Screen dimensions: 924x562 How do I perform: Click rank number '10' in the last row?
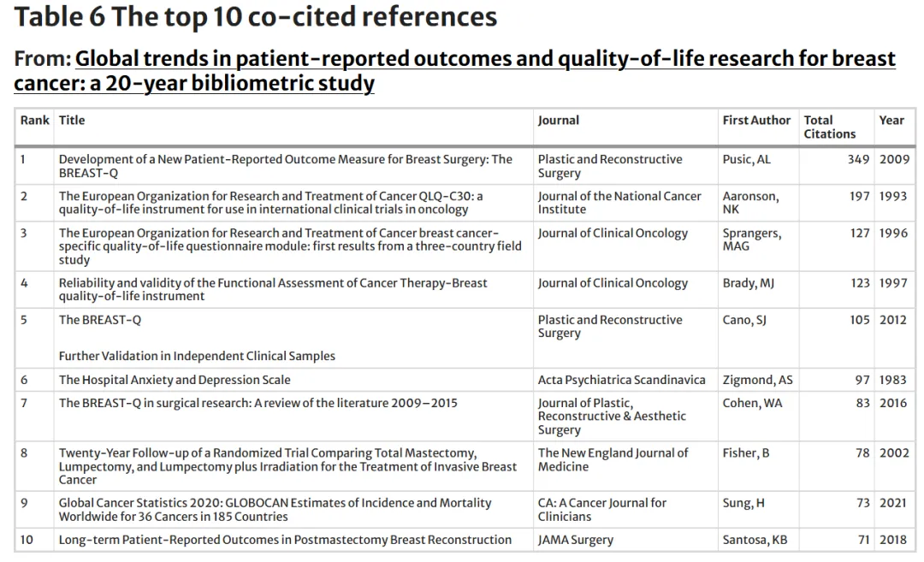point(27,540)
